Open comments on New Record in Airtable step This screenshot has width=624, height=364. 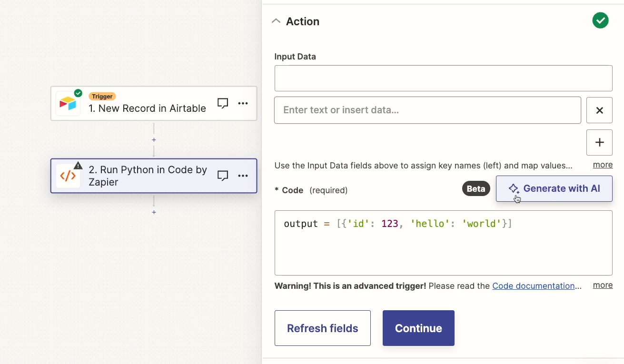tap(223, 103)
